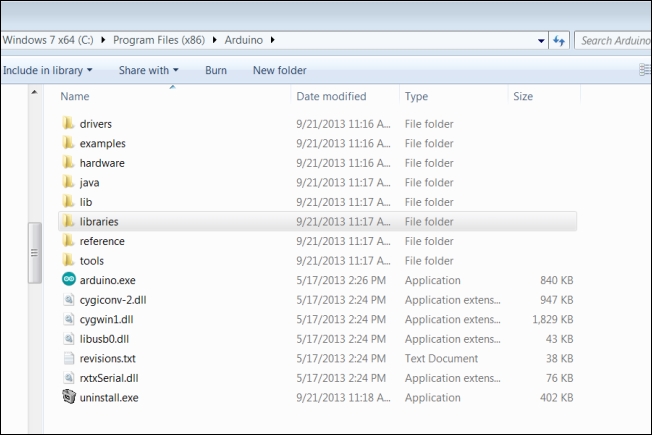The height and width of the screenshot is (435, 652).
Task: Click 5/17/2013 2:26 PM date cell
Action: 341,280
